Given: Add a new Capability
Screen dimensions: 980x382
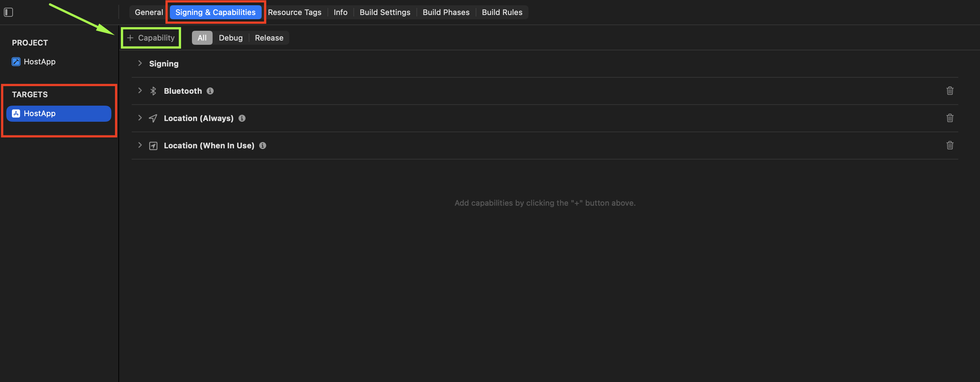Looking at the screenshot, I should tap(151, 38).
